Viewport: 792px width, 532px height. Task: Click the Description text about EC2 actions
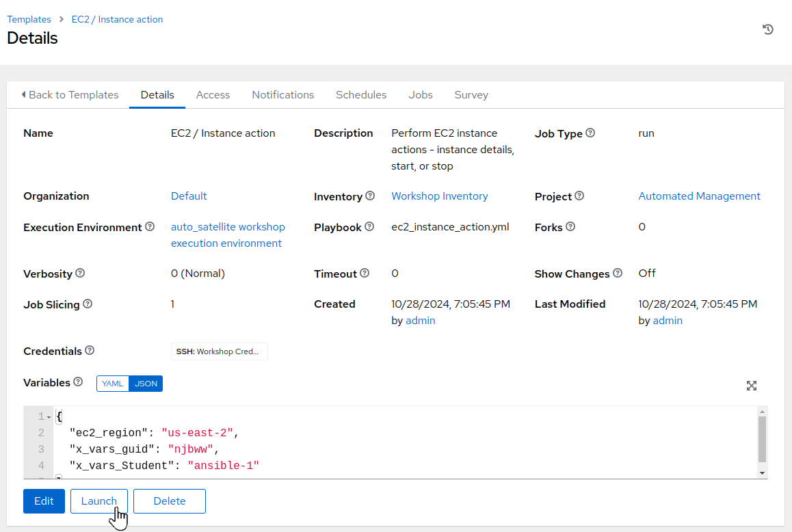point(453,150)
